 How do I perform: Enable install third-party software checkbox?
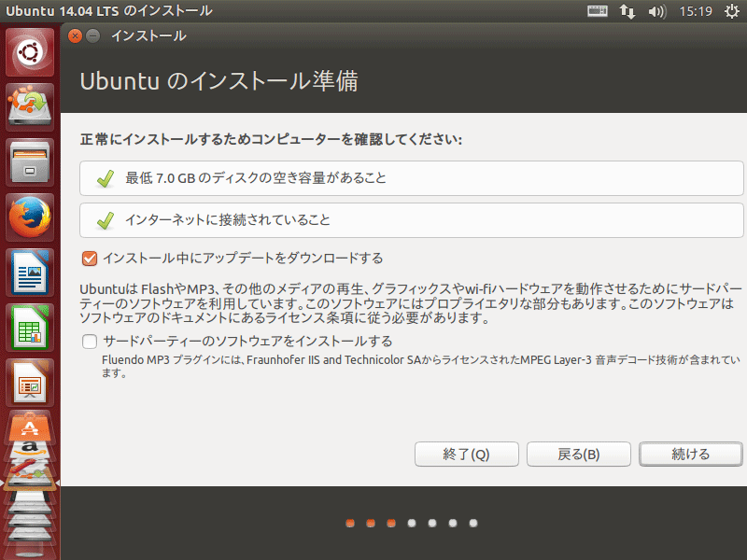coord(90,342)
